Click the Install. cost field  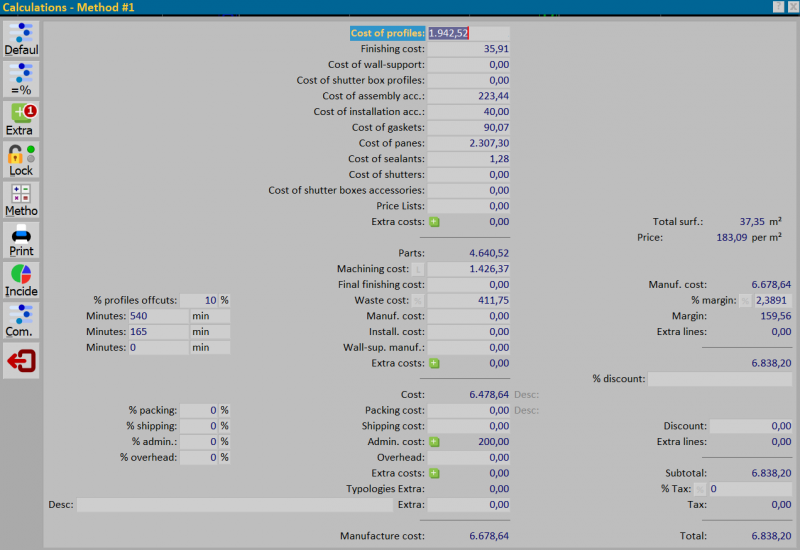tap(468, 332)
